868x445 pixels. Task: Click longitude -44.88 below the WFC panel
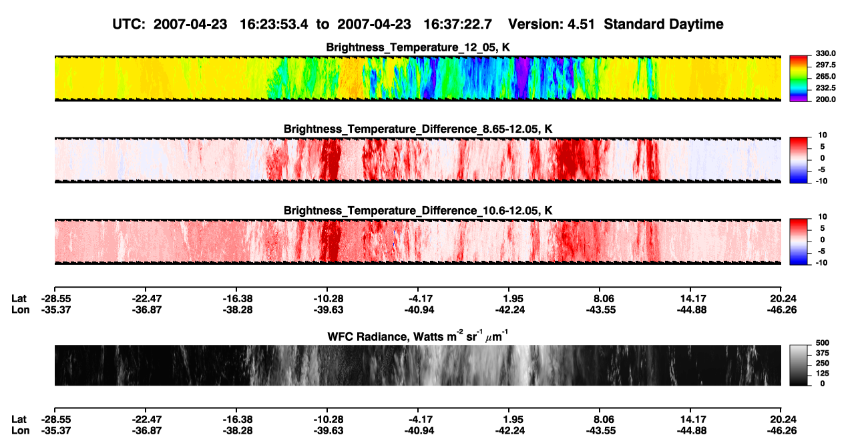tap(691, 431)
